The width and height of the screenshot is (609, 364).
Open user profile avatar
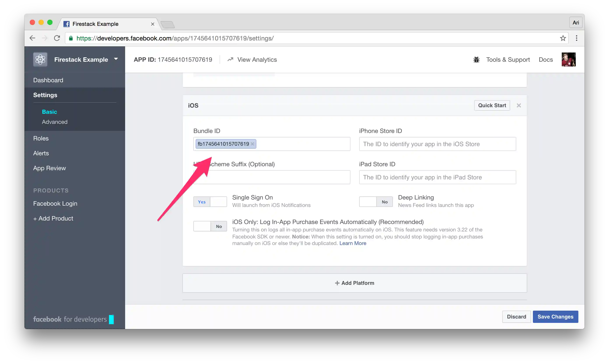tap(568, 59)
